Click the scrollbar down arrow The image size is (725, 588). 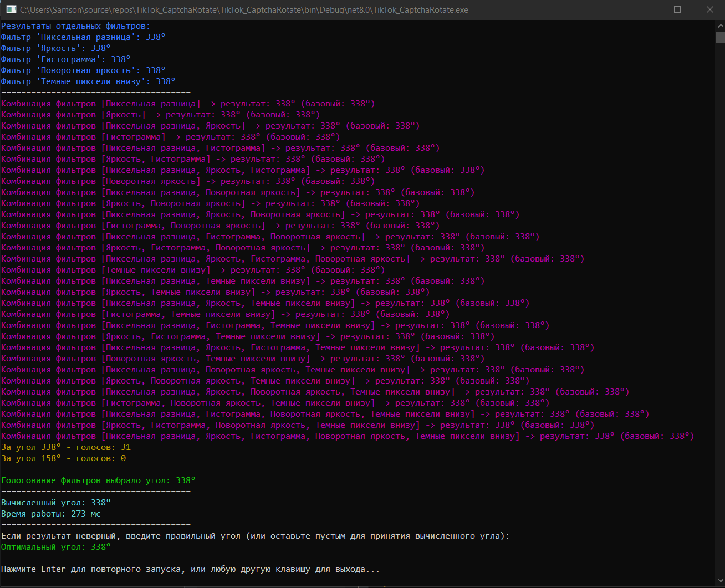(x=719, y=582)
